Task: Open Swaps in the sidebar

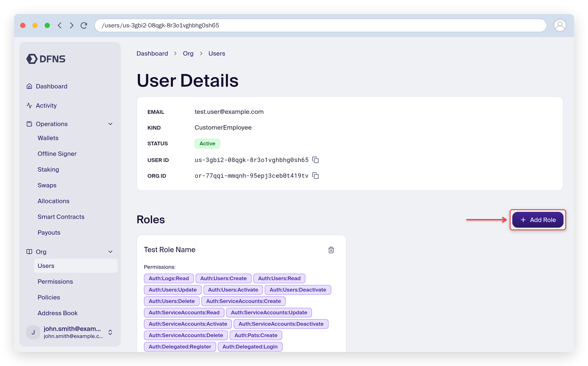Action: point(47,185)
